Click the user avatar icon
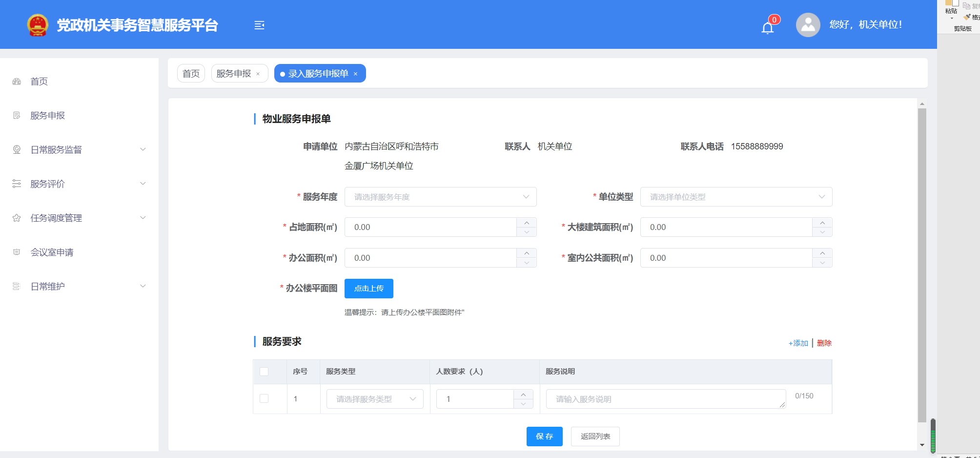The height and width of the screenshot is (458, 980). tap(808, 25)
